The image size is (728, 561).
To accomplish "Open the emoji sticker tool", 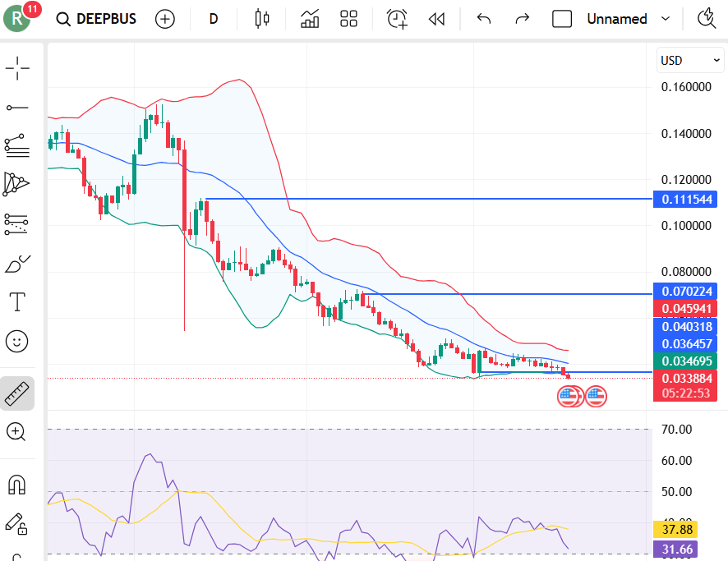I will point(17,341).
